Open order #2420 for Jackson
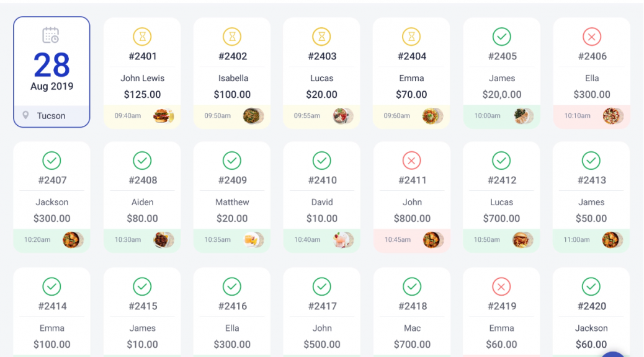Image resolution: width=644 pixels, height=357 pixels. [591, 312]
